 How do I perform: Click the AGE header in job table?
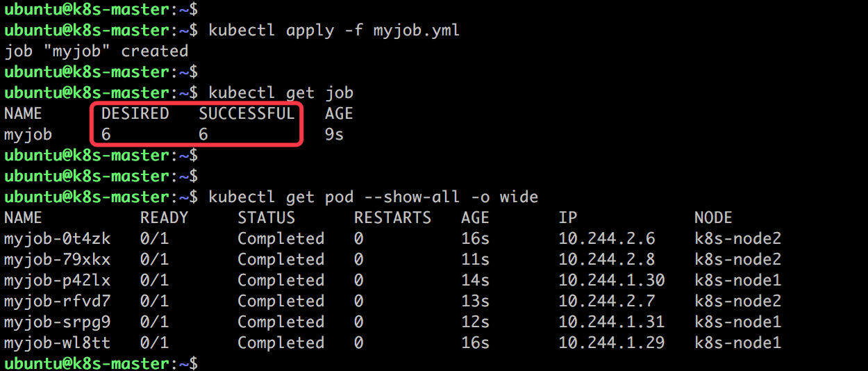coord(339,113)
